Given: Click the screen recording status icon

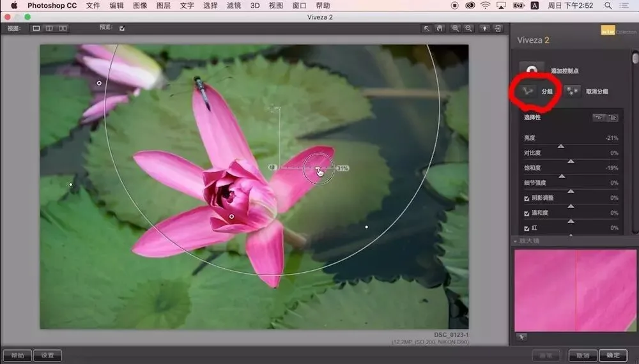Looking at the screenshot, I should pyautogui.click(x=455, y=5).
